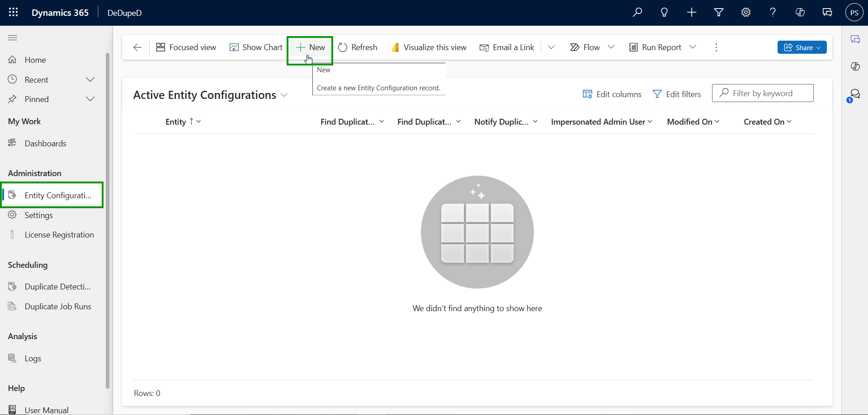Sort by the Entity column header
The width and height of the screenshot is (868, 415).
click(176, 122)
